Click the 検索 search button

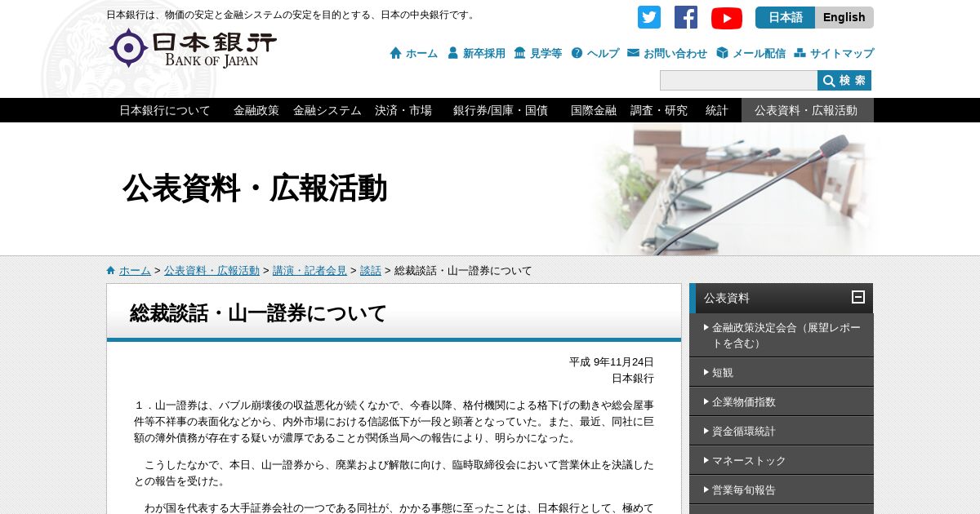(844, 80)
